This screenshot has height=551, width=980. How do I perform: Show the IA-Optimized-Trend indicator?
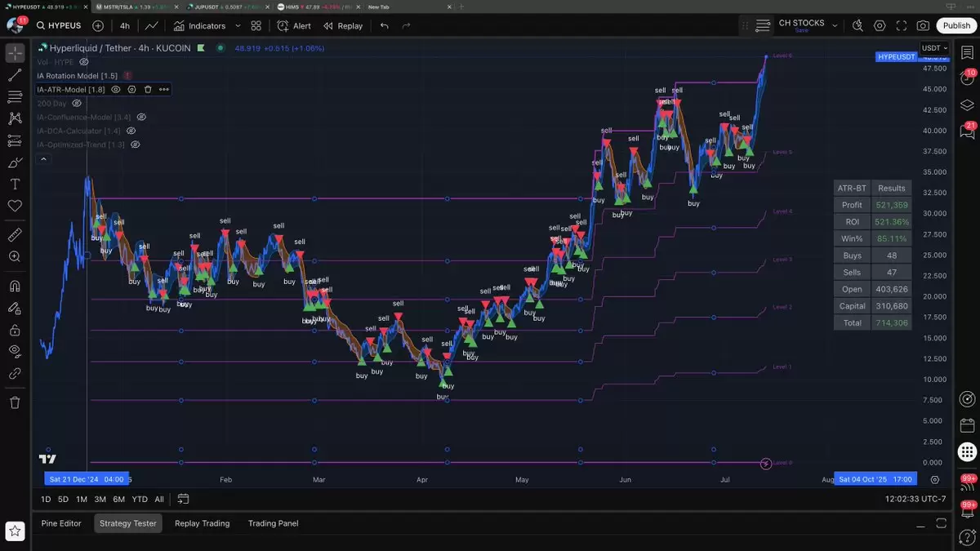[x=136, y=144]
